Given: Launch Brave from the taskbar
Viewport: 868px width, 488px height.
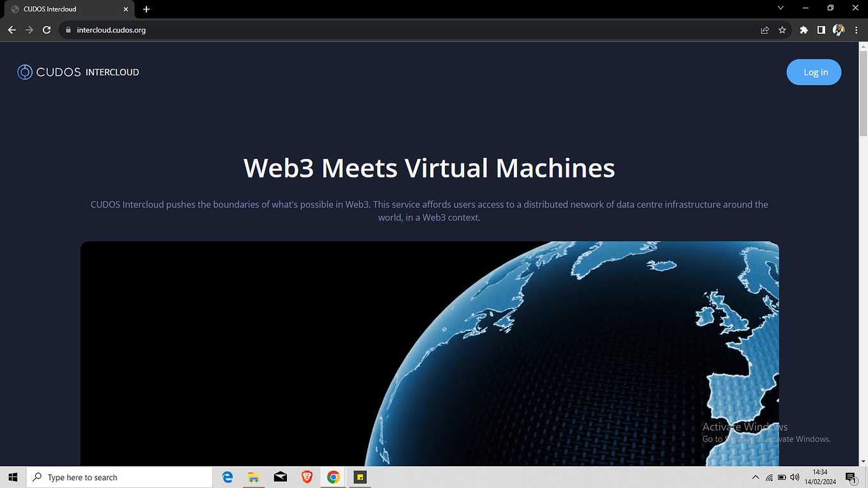Looking at the screenshot, I should (x=307, y=477).
